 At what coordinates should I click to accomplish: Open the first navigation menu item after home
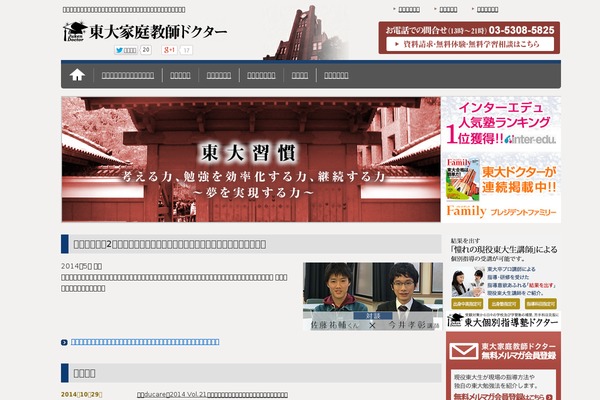(x=128, y=75)
